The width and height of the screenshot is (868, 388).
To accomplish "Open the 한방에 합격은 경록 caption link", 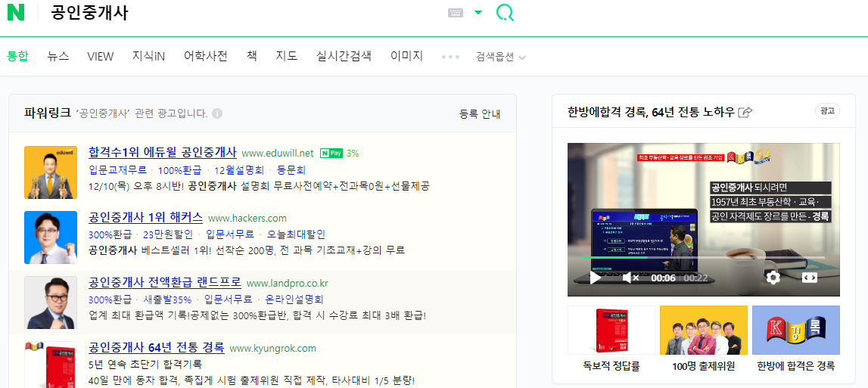I will (x=795, y=366).
